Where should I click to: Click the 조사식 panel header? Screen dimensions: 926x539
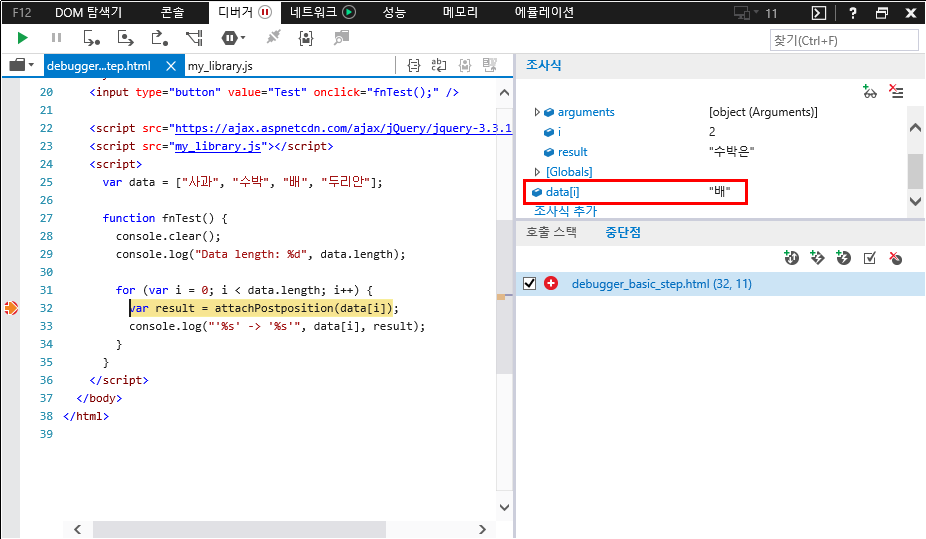[x=544, y=65]
